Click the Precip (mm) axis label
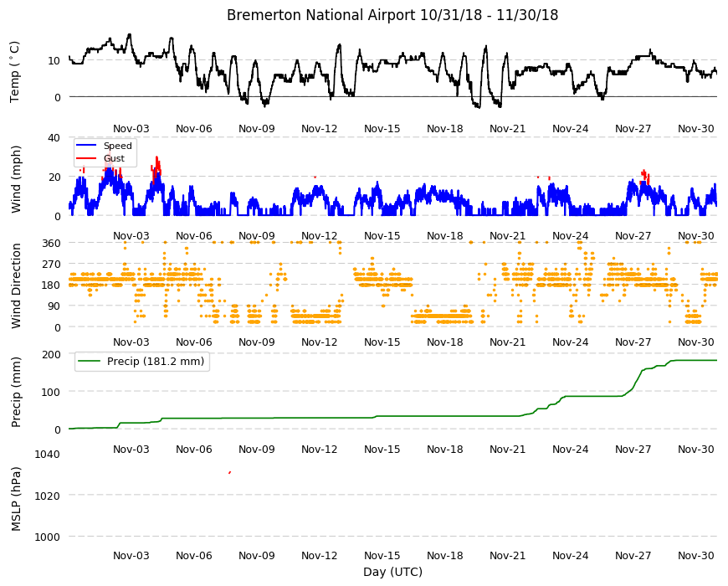728x586 pixels. point(16,393)
